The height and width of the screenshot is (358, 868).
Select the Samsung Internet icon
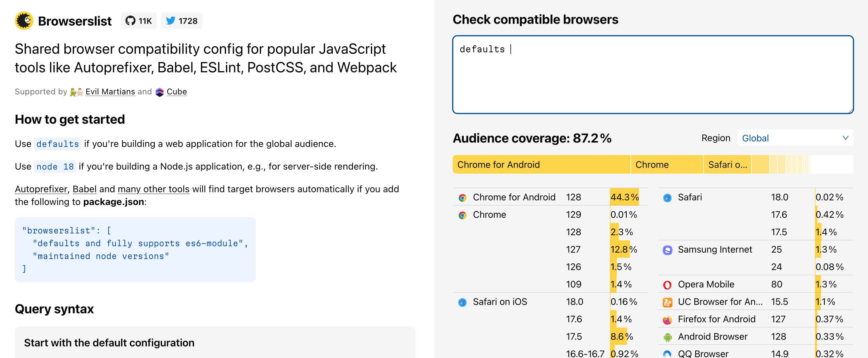pos(668,250)
